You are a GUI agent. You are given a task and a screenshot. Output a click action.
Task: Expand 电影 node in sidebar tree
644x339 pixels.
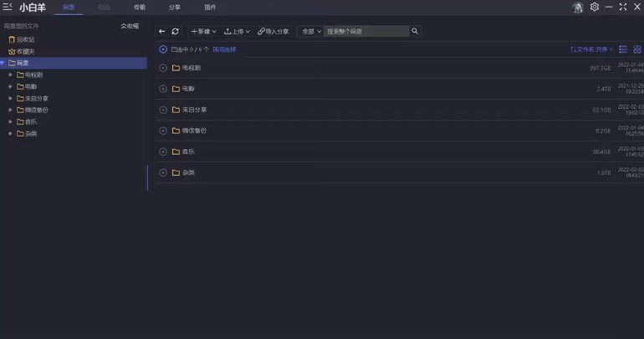[x=10, y=87]
